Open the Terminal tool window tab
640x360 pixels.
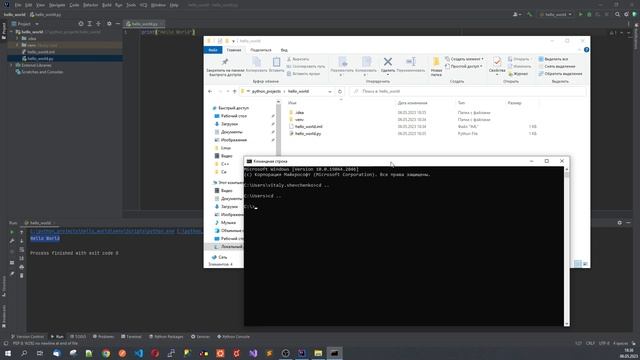click(x=131, y=337)
